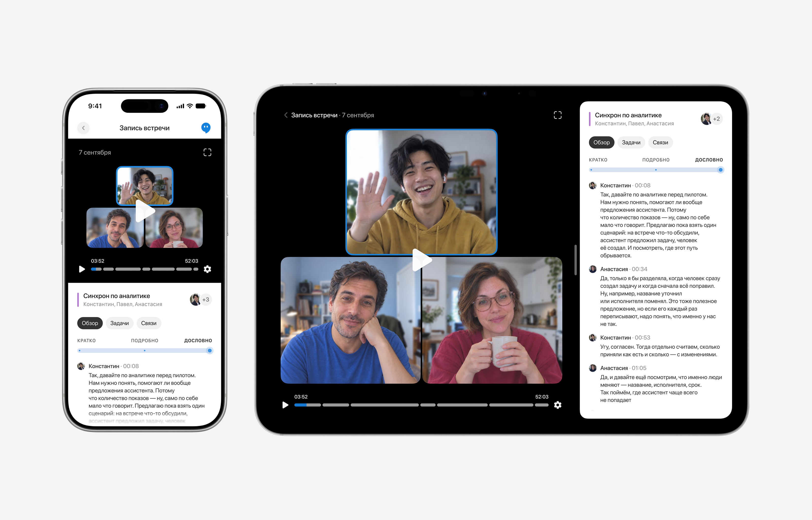Select the blue-shirt man's video tile on the tablet

(350, 320)
